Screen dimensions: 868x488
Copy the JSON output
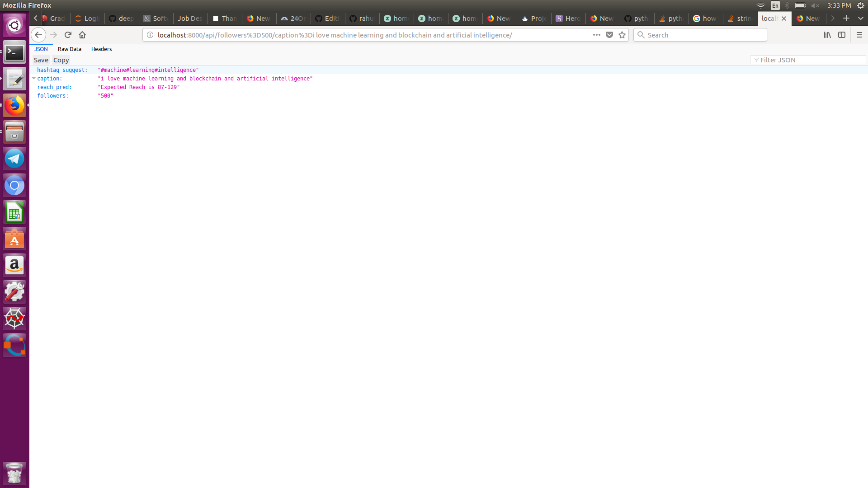click(x=61, y=60)
